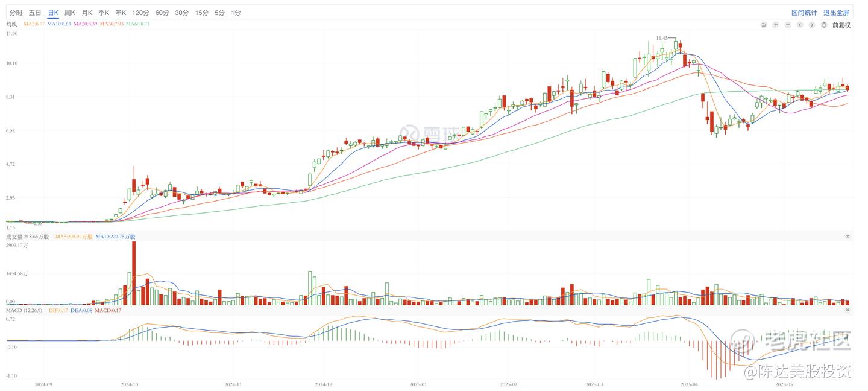
Task: Click the tallest red volume bar in October 2024
Action: [134, 273]
